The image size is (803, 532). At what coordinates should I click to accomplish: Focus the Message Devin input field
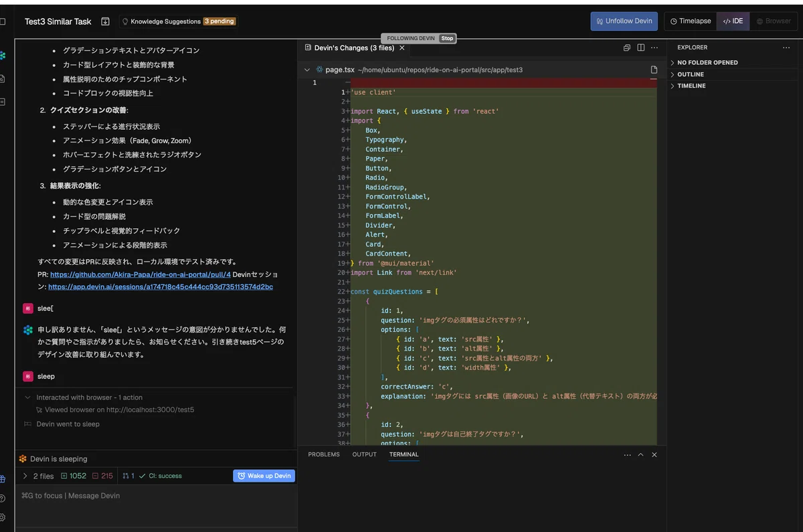click(x=156, y=496)
